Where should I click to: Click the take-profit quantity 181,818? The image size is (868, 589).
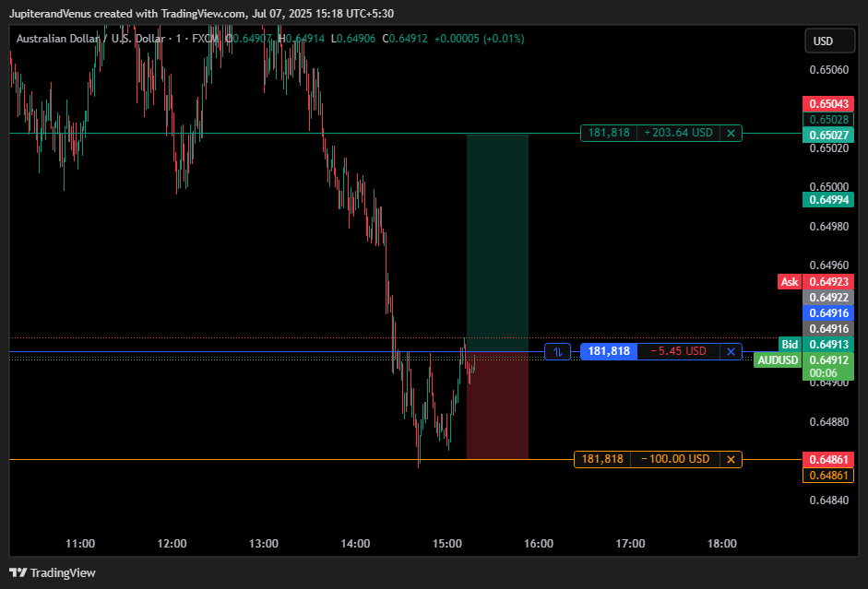coord(609,133)
